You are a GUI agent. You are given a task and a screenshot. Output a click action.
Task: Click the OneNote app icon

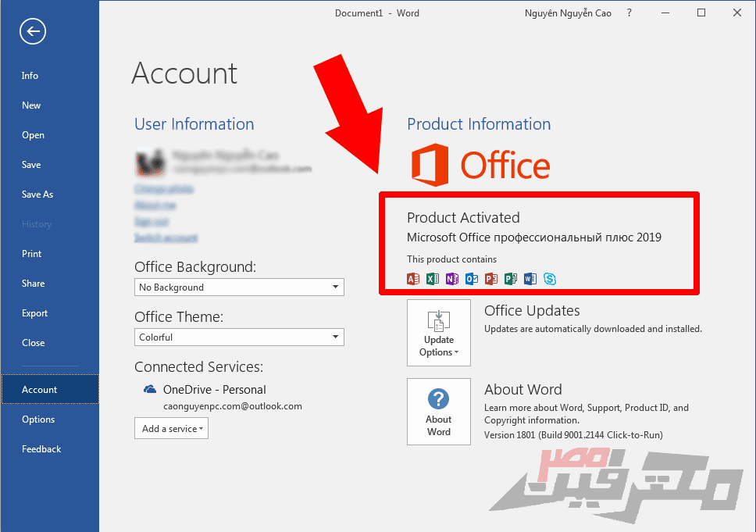pos(451,279)
